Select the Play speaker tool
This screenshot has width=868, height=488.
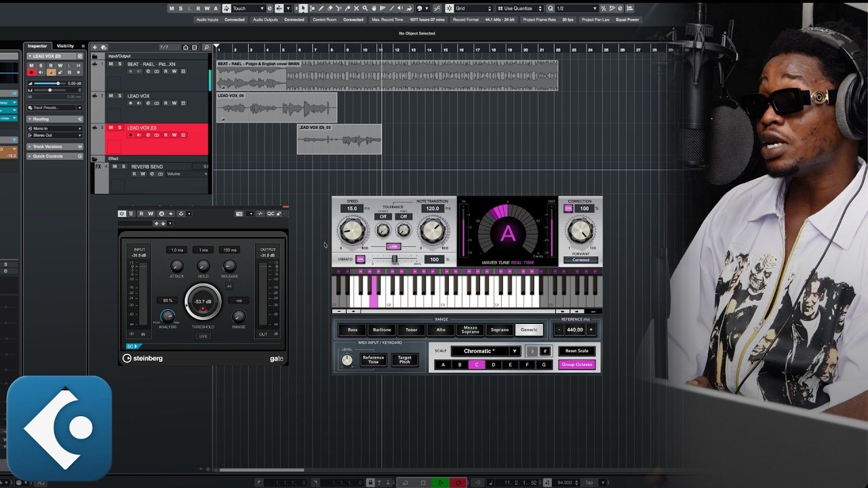click(x=401, y=8)
